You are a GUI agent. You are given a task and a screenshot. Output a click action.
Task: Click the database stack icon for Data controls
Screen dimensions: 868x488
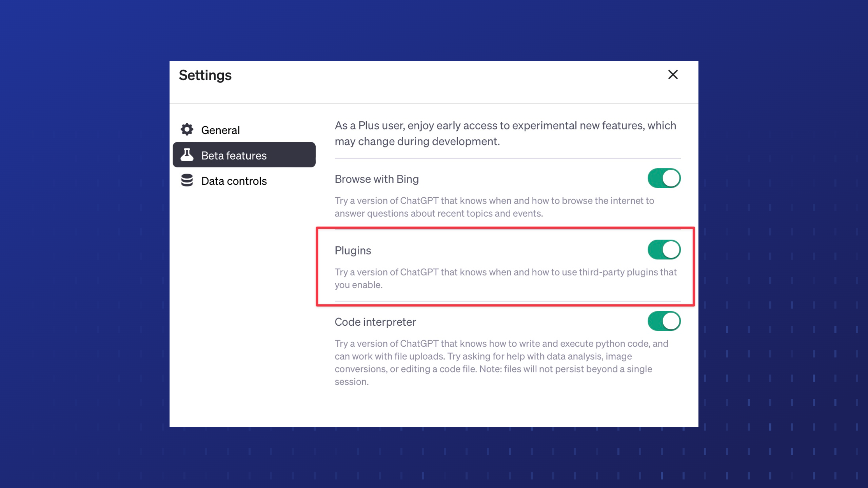coord(187,180)
